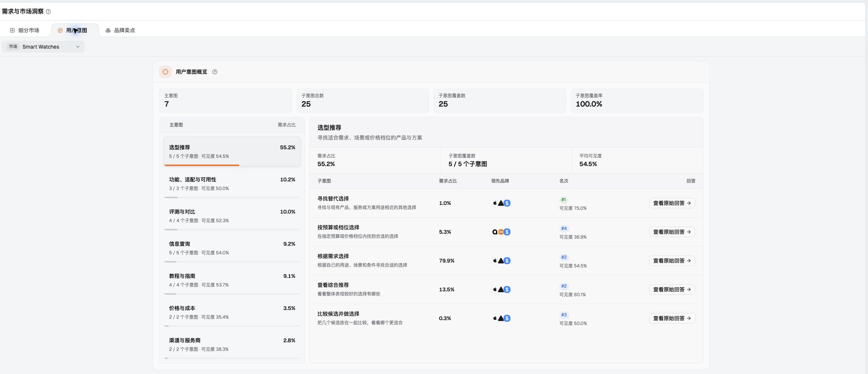This screenshot has height=374, width=868.
Task: Click the 名次 column header
Action: click(x=564, y=181)
